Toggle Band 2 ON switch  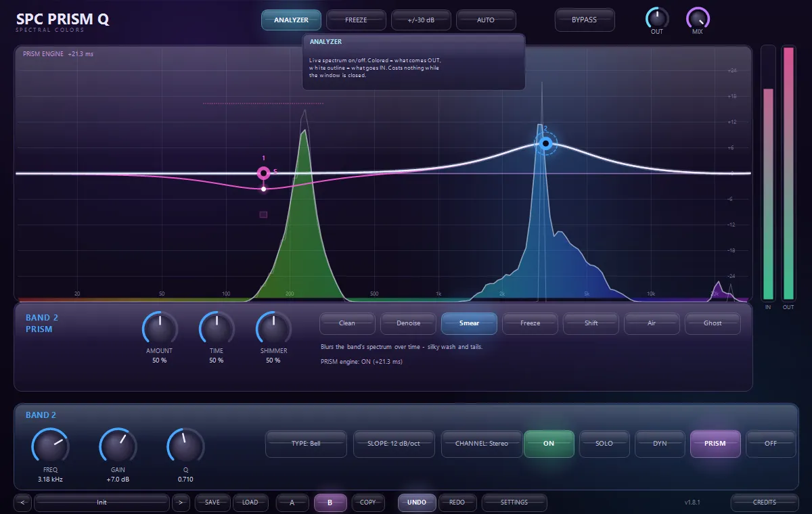(x=549, y=444)
